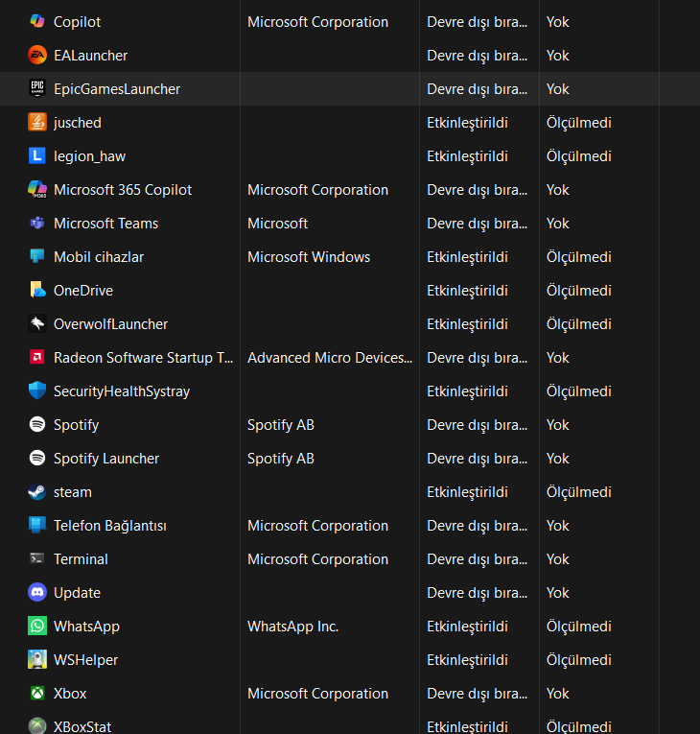
Task: Click the Epic Games launcher icon
Action: [37, 88]
